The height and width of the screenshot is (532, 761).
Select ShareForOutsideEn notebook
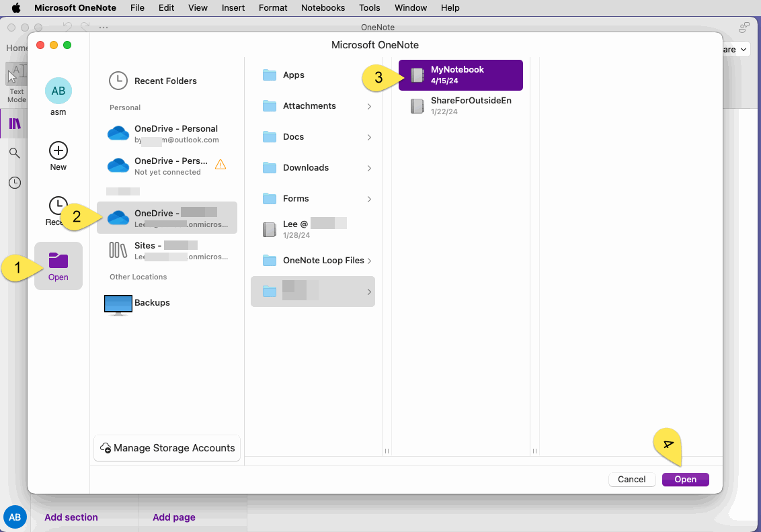pos(460,105)
